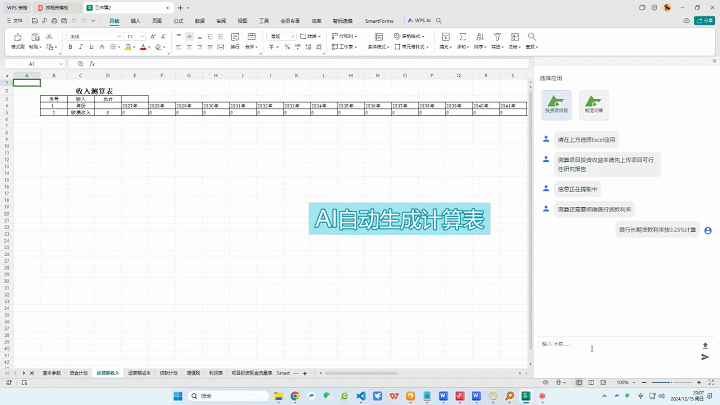Expand the cell Name Box dropdown
The height and width of the screenshot is (405, 720).
[61, 64]
